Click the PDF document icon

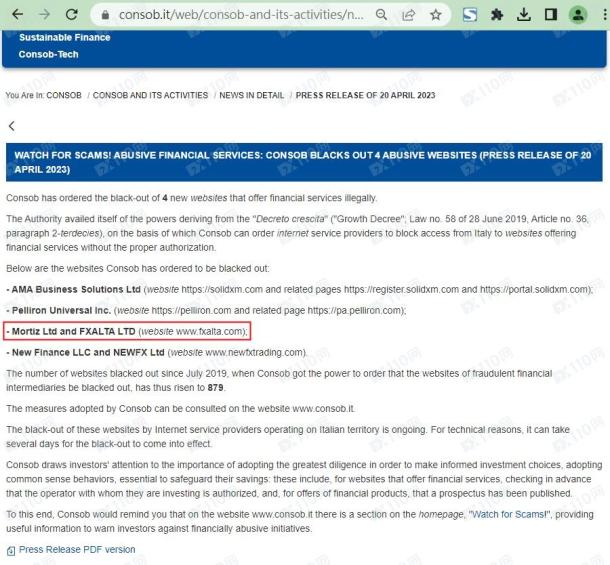(x=11, y=551)
